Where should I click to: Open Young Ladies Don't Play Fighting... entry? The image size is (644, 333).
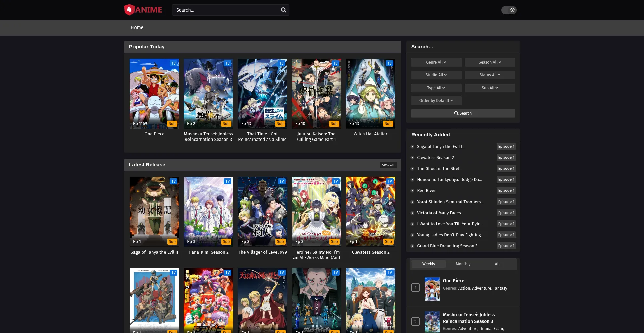click(x=450, y=235)
